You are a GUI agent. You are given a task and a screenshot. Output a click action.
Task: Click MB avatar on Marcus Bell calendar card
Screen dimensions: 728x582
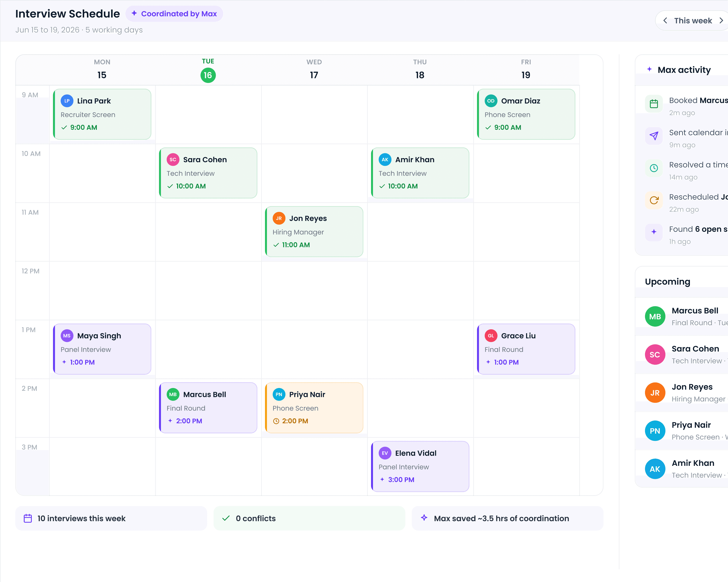[173, 394]
